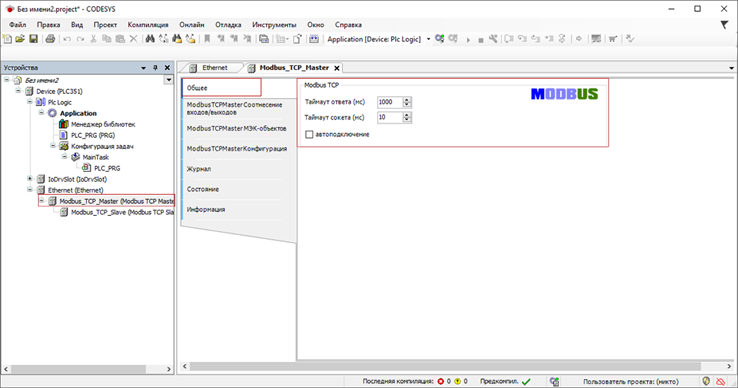This screenshot has width=738, height=388.
Task: Click the yellow warning count icon in status bar
Action: tap(457, 381)
